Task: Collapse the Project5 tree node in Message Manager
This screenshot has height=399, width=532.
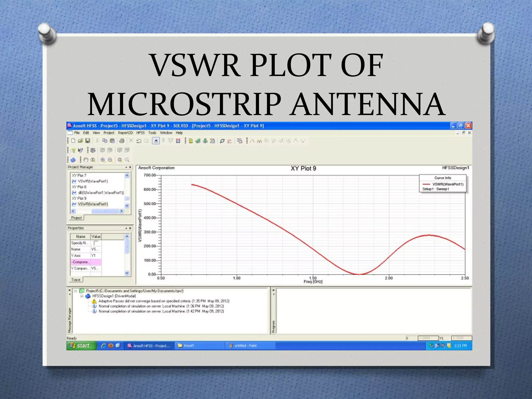Action: click(75, 291)
